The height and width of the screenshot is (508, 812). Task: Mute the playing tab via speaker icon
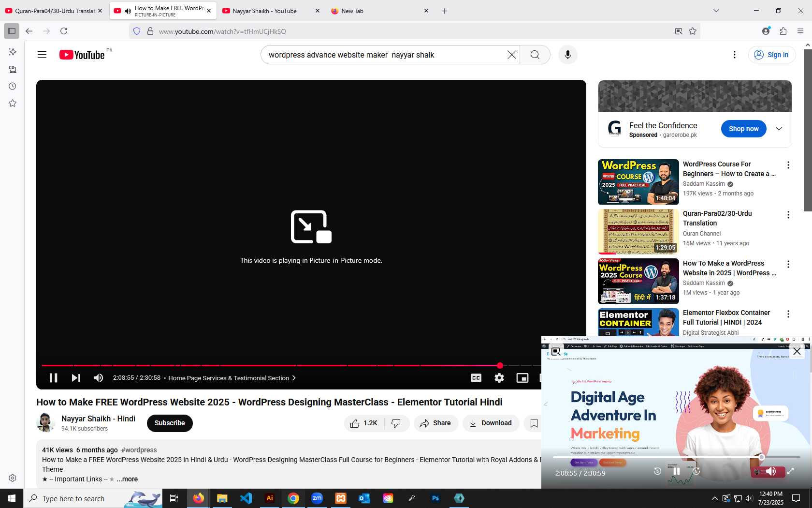point(128,11)
